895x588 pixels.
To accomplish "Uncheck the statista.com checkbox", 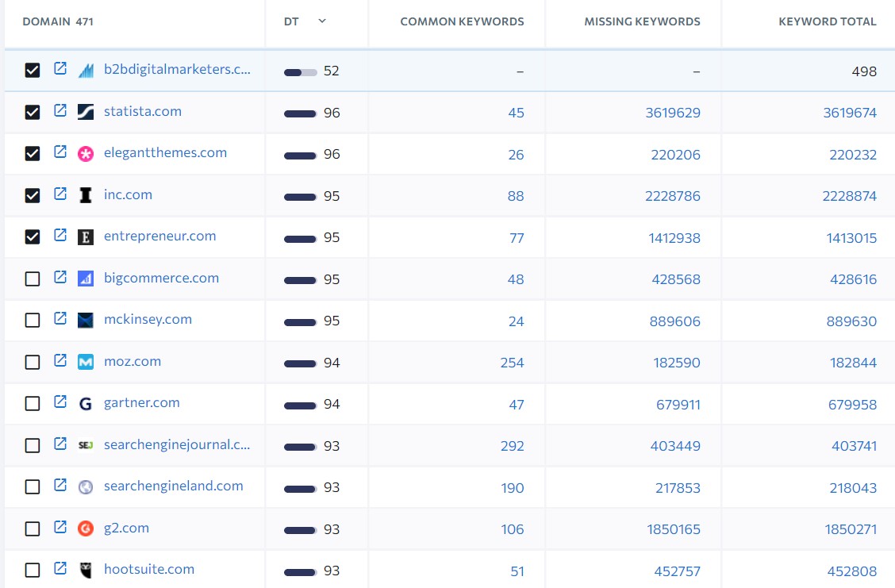I will tap(33, 112).
